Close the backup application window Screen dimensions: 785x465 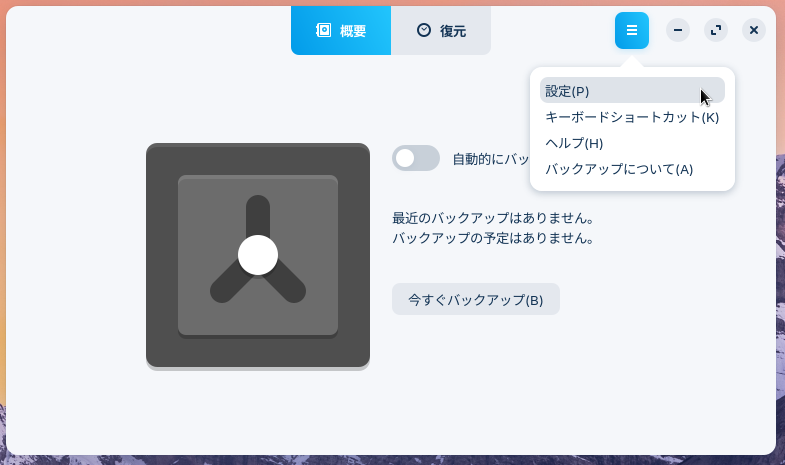click(754, 30)
